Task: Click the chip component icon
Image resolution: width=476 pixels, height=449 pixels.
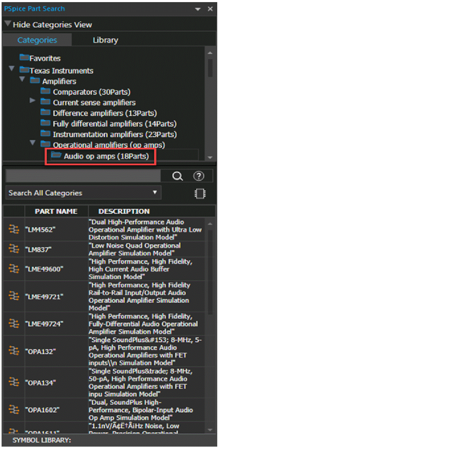Action: click(200, 193)
